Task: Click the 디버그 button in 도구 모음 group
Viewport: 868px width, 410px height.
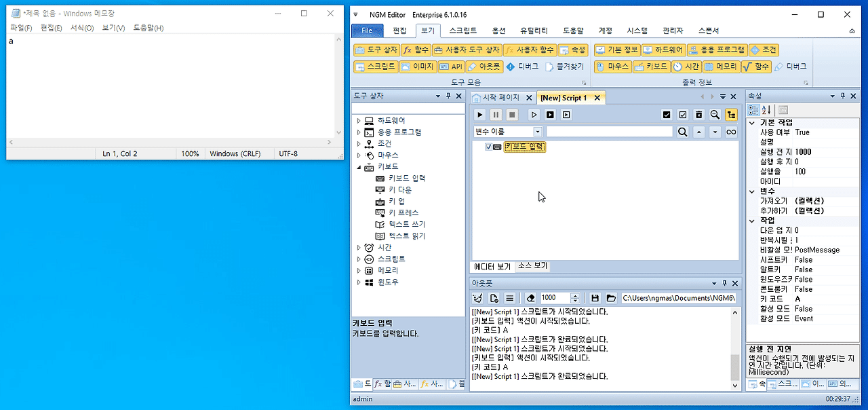Action: (x=522, y=67)
